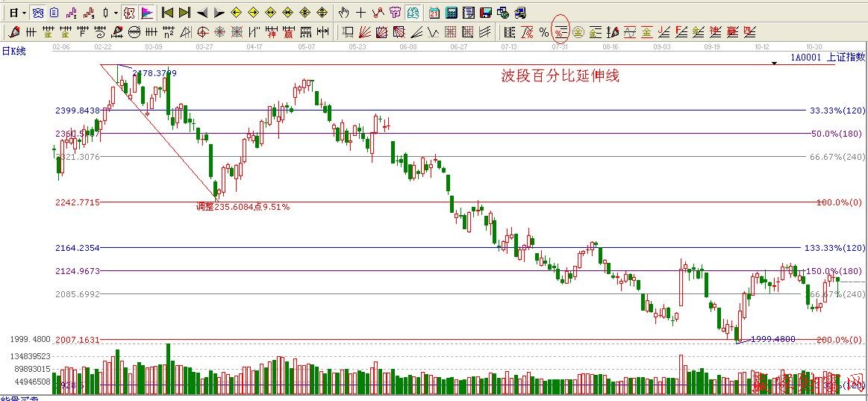This screenshot has height=401, width=868.
Task: Activate the crosshair cursor tool
Action: (361, 13)
